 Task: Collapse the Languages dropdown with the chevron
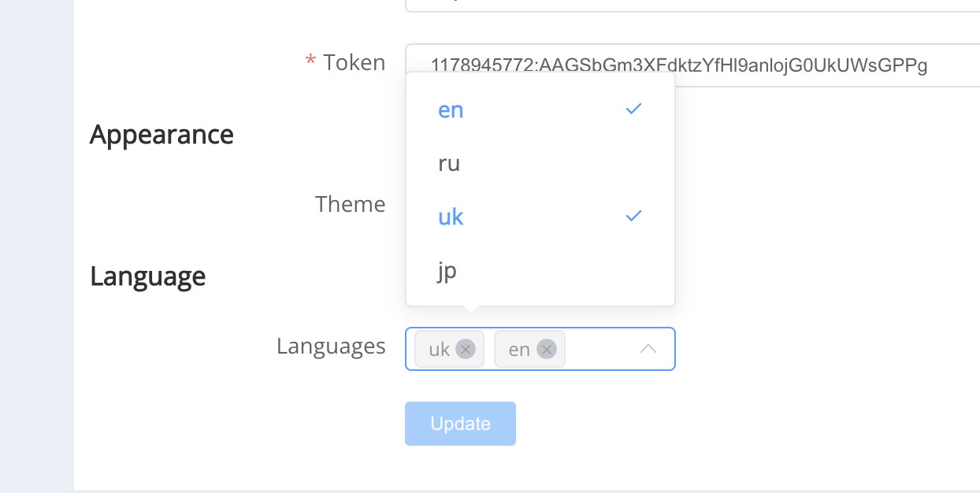648,348
